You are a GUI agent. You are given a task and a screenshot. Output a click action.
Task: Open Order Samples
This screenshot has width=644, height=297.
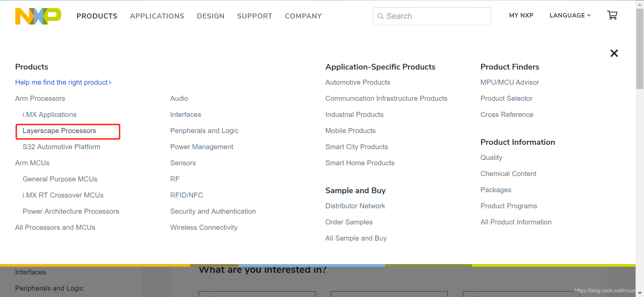[x=349, y=222]
